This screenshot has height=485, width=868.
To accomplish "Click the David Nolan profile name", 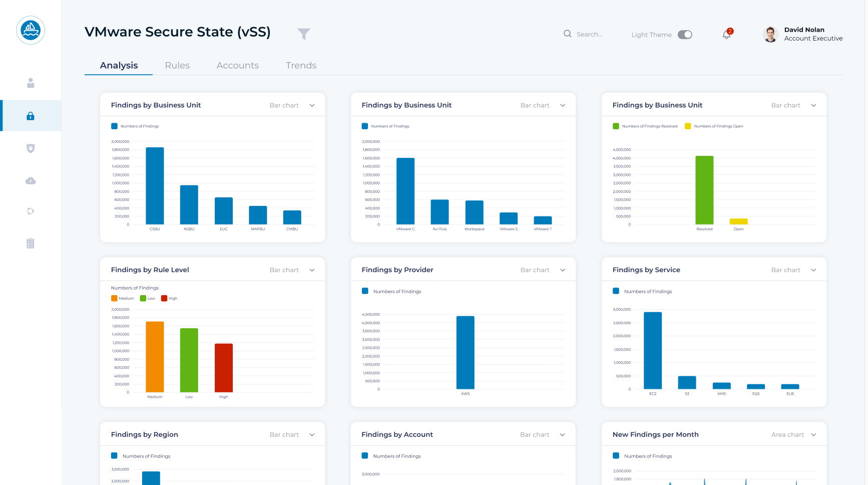I will 804,30.
